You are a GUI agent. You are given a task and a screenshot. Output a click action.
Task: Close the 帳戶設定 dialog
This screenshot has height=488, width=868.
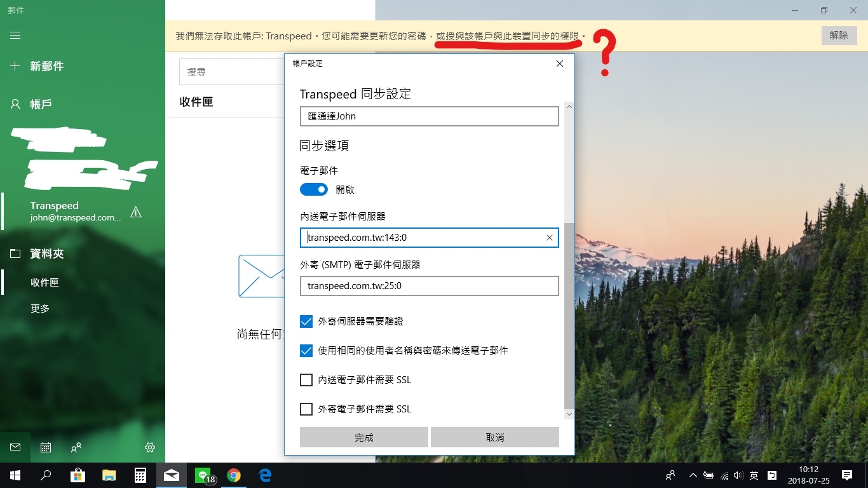[560, 64]
